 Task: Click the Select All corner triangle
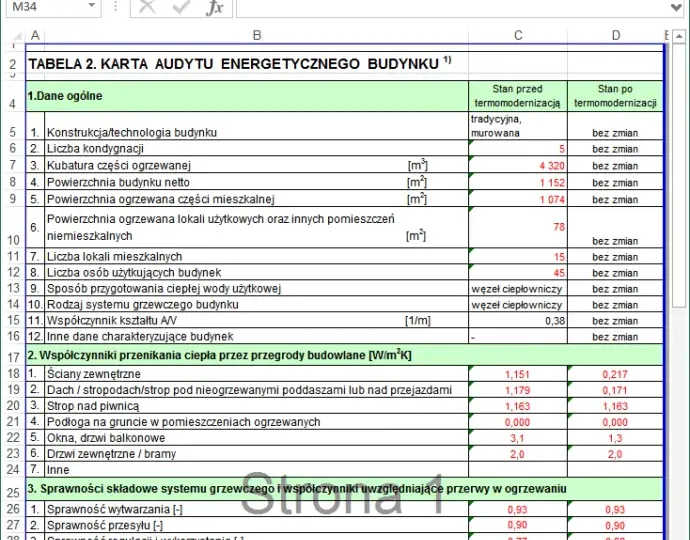(17, 36)
